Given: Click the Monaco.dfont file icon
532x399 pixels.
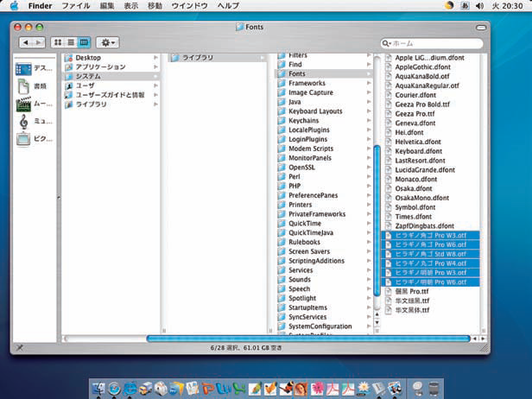Looking at the screenshot, I should click(x=389, y=179).
